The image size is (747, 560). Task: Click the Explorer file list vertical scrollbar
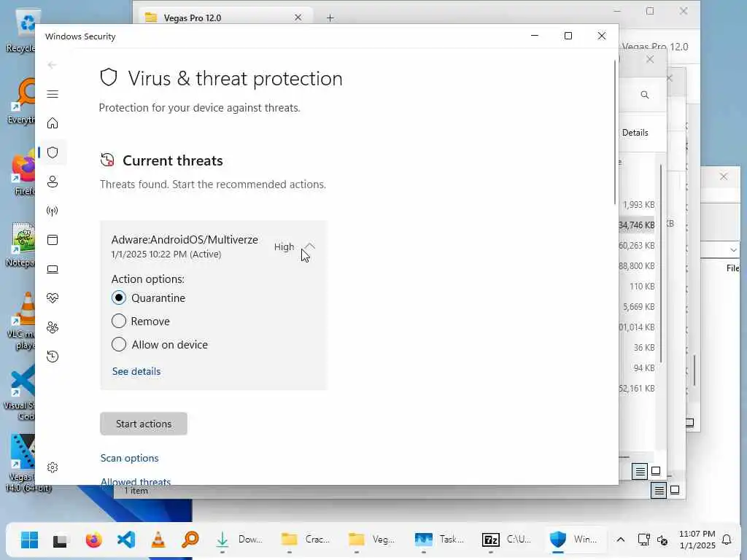[661, 263]
